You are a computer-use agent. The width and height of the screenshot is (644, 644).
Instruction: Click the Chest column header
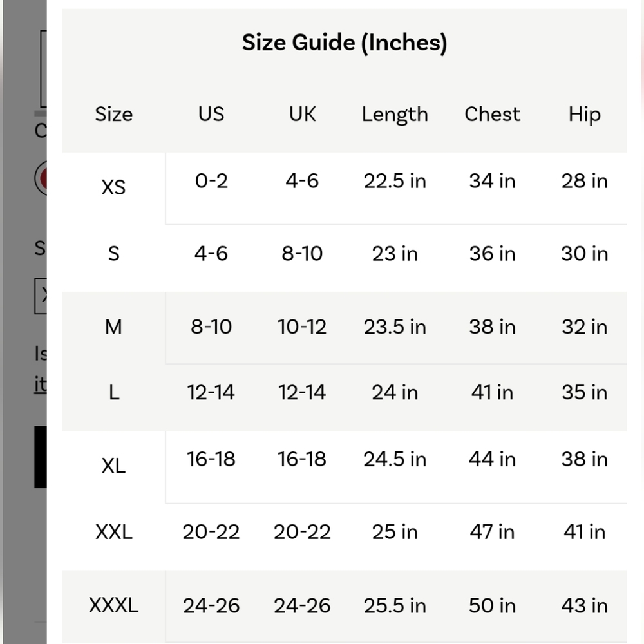coord(492,114)
